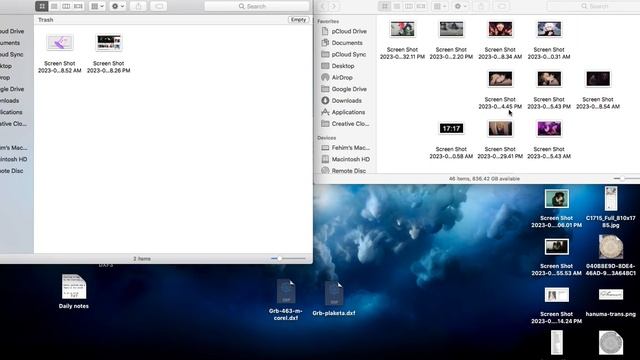Open gear action menu in right Finder window
Viewport: 640px width, 360px height.
pyautogui.click(x=460, y=6)
